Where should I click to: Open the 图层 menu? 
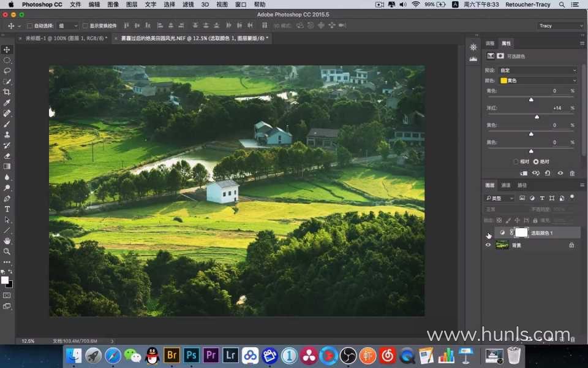pyautogui.click(x=132, y=4)
